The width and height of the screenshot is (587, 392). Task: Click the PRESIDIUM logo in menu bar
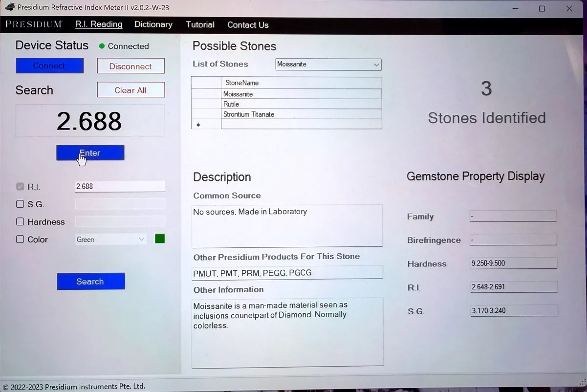pos(34,24)
